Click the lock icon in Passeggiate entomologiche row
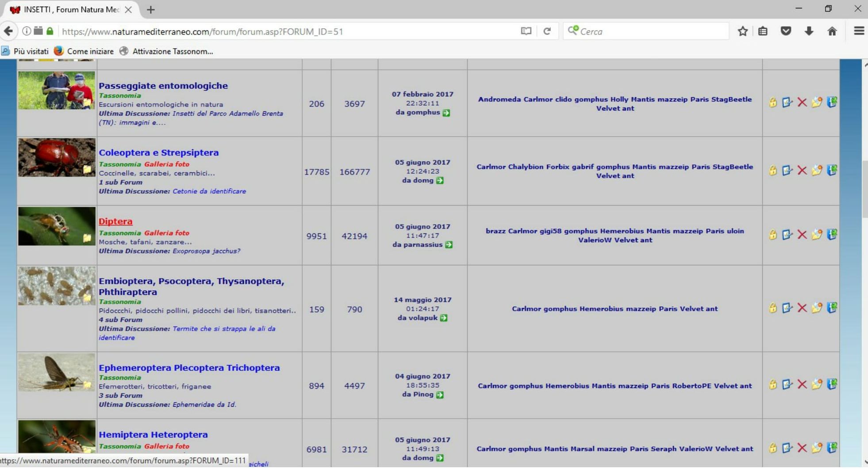This screenshot has height=469, width=868. click(x=772, y=103)
